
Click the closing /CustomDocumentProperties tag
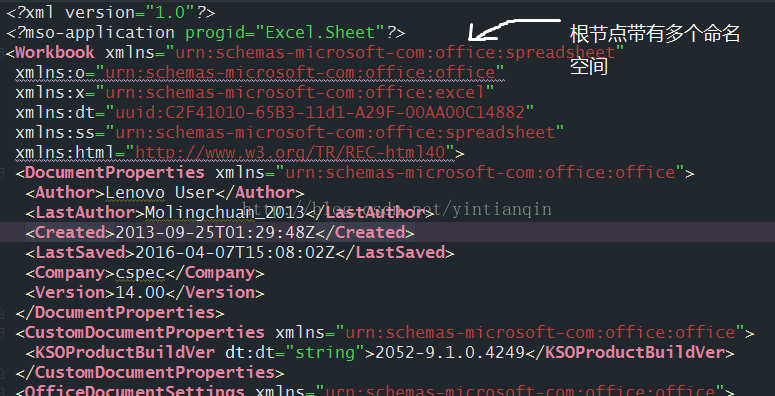tap(150, 372)
